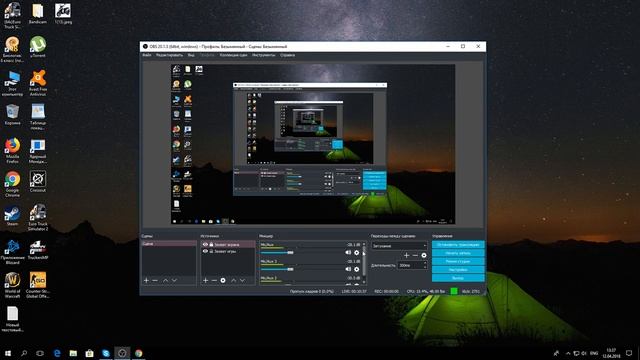Select the Counter-Strike Global Offensive desktop icon
This screenshot has height=360, width=640.
click(38, 285)
